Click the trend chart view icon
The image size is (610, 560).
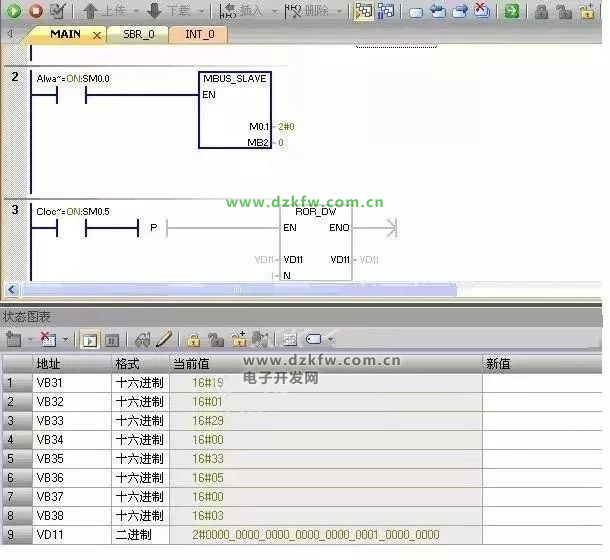pyautogui.click(x=290, y=340)
